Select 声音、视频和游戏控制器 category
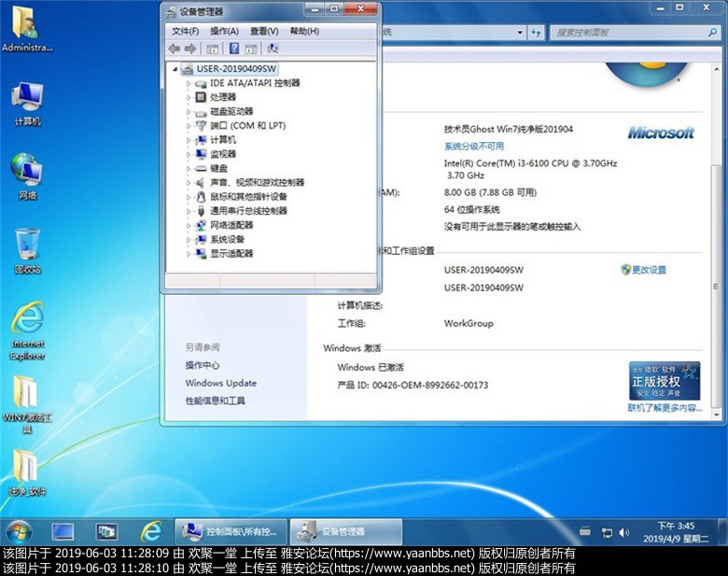 [257, 183]
